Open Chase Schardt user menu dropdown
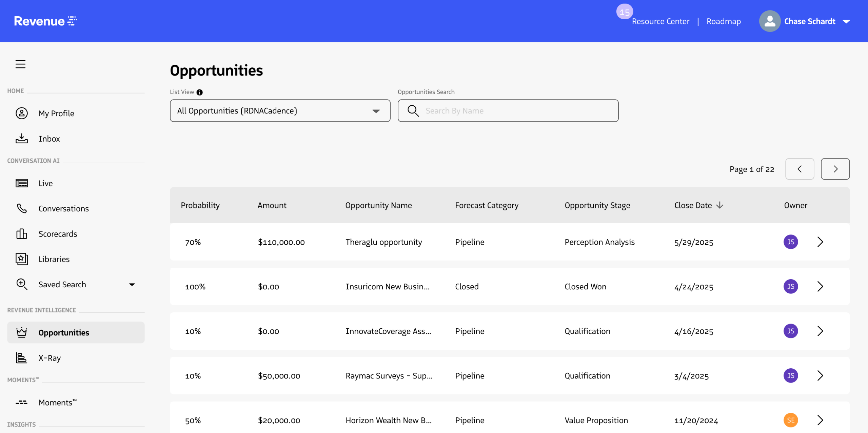Screen dimensions: 868x433 pyautogui.click(x=846, y=21)
